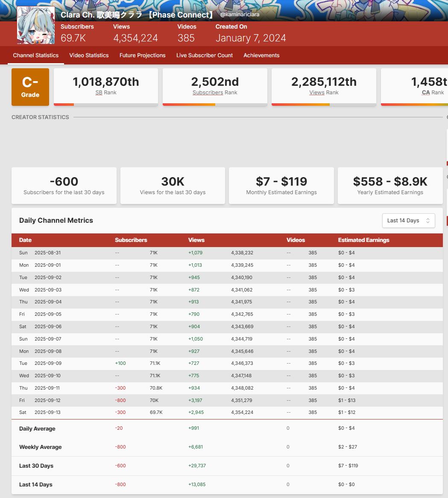Image resolution: width=448 pixels, height=498 pixels.
Task: Switch to the Video Statistics tab
Action: pos(89,55)
